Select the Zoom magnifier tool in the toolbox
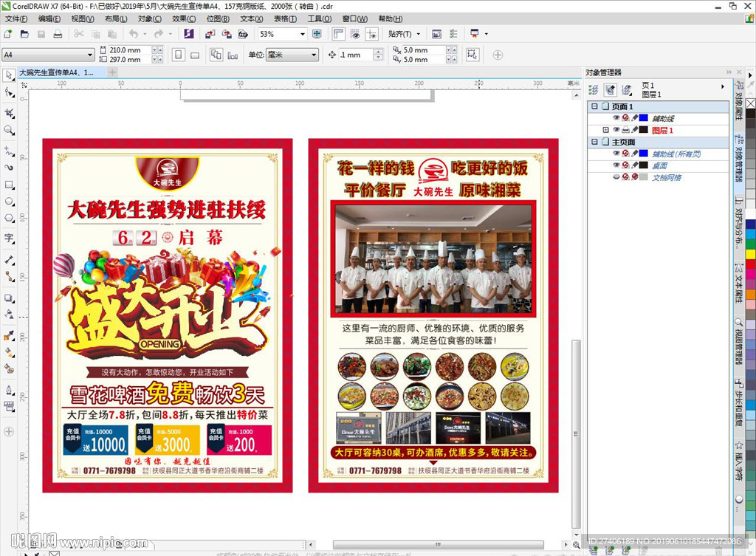Image resolution: width=756 pixels, height=556 pixels. coord(9,130)
